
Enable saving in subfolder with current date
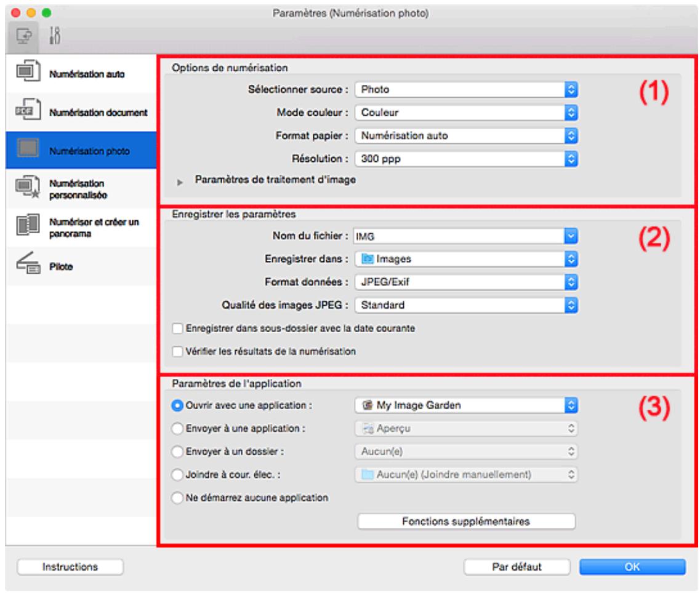(x=178, y=329)
